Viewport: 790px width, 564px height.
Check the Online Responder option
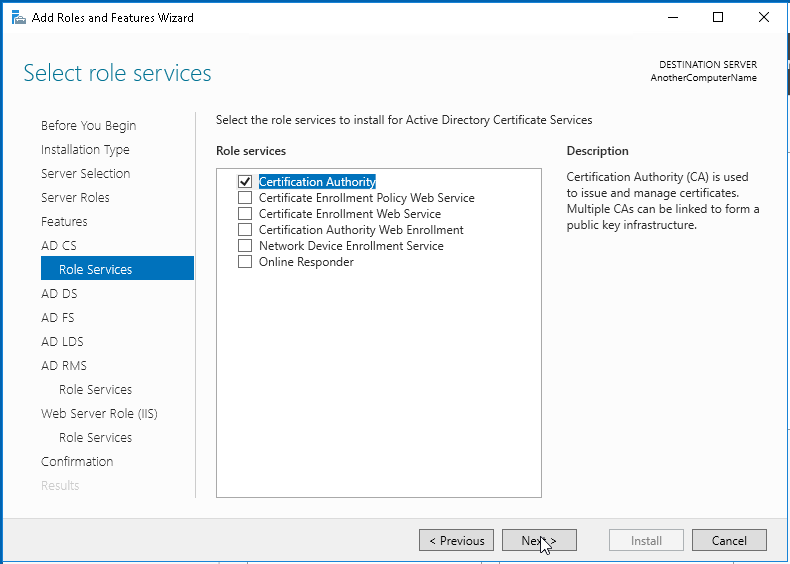coord(245,262)
